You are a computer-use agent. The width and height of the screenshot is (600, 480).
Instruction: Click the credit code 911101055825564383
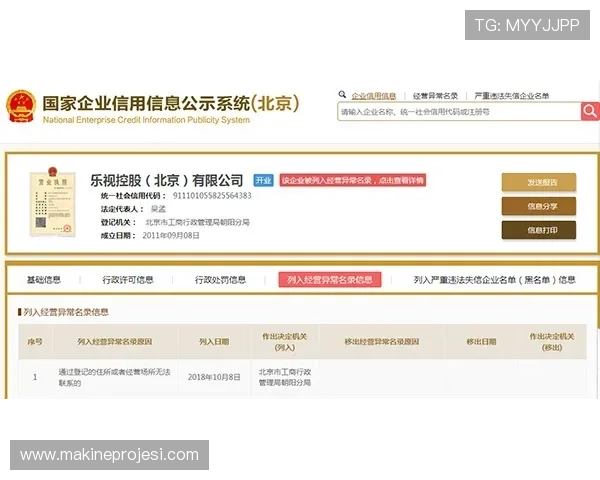212,196
